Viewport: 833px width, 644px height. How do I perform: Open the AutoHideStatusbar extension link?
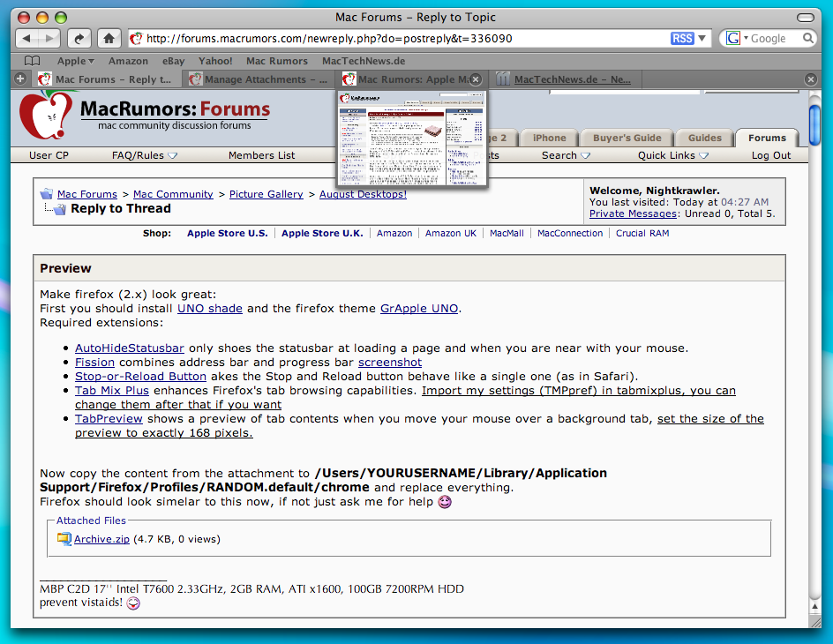pyautogui.click(x=130, y=348)
